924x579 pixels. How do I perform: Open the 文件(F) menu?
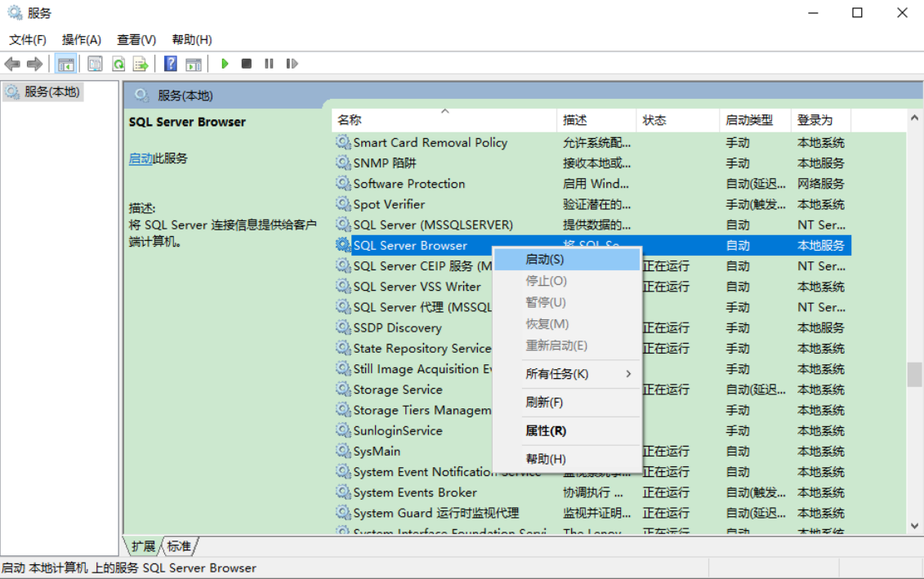click(28, 39)
